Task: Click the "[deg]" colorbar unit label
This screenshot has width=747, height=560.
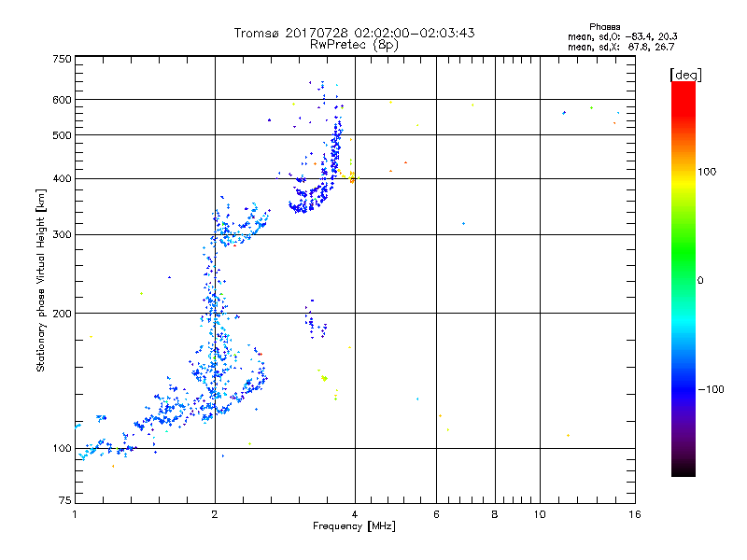Action: coord(685,75)
